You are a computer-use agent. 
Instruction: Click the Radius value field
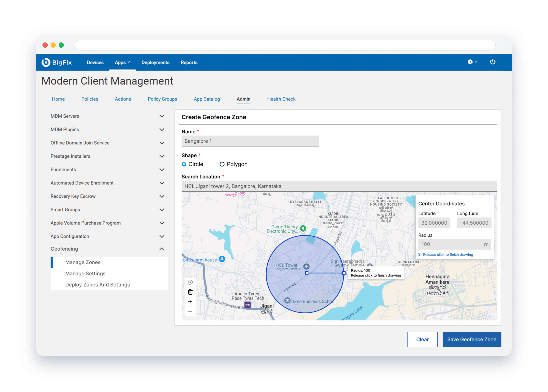pyautogui.click(x=455, y=244)
